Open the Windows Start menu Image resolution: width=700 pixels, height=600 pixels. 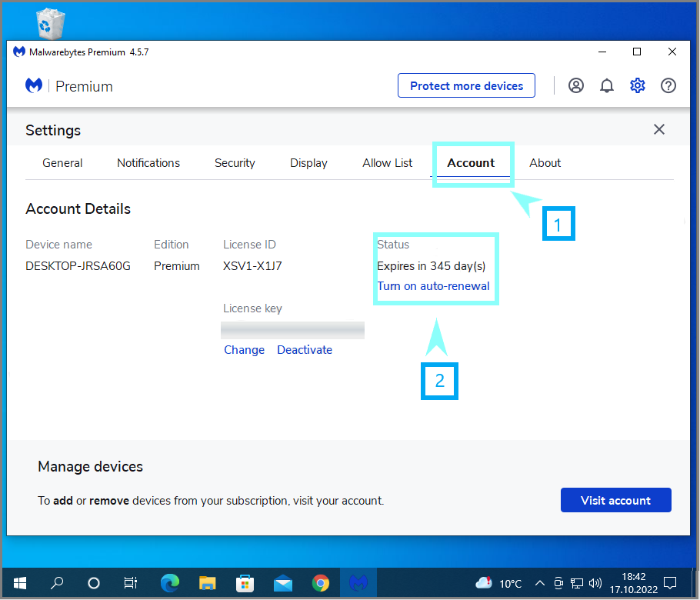coord(20,583)
